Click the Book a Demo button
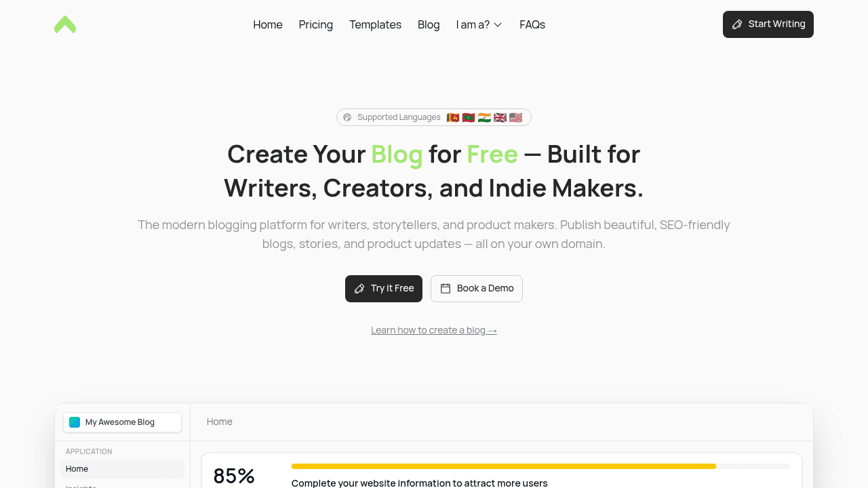Image resolution: width=868 pixels, height=488 pixels. (x=477, y=289)
